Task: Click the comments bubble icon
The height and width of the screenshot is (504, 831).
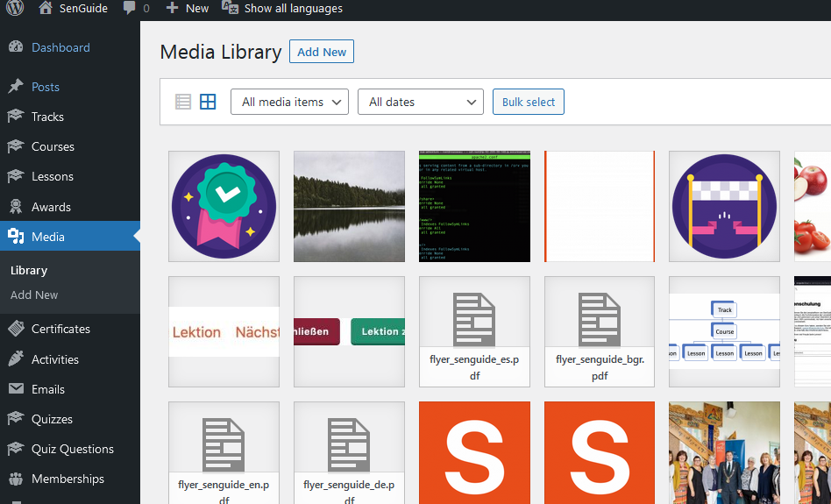Action: pos(130,8)
